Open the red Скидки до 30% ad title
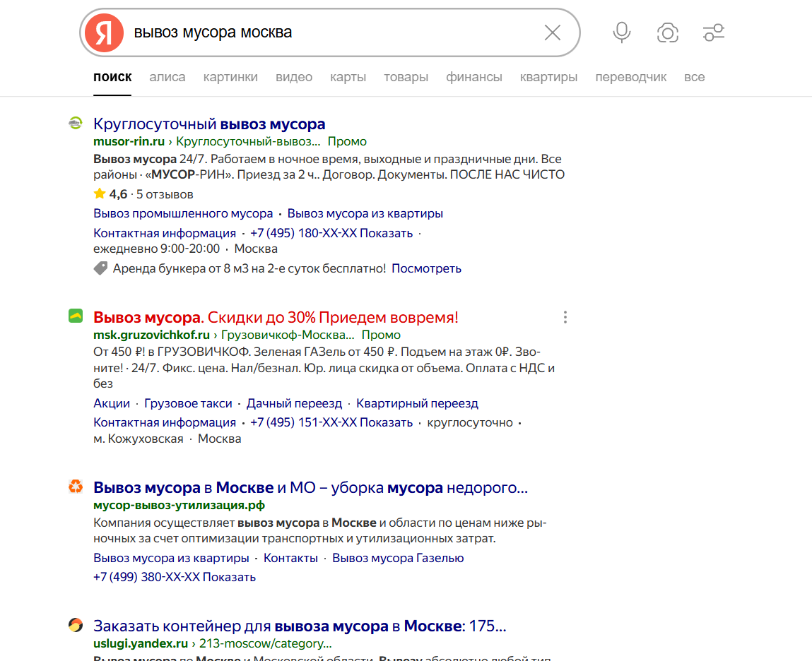This screenshot has height=661, width=812. click(276, 317)
